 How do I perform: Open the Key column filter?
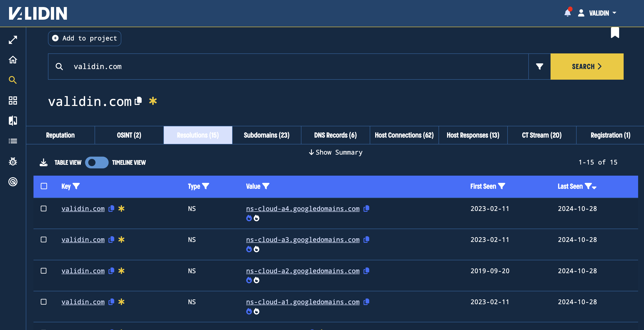tap(76, 186)
